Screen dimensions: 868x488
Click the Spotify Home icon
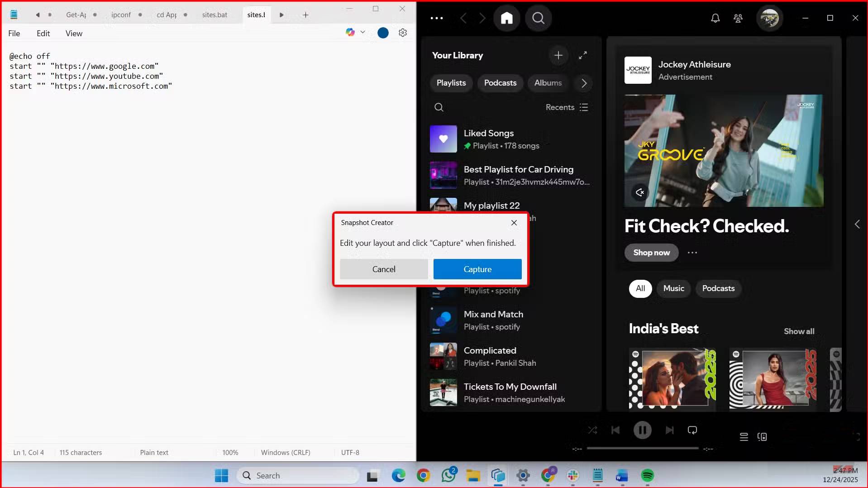[x=506, y=18]
